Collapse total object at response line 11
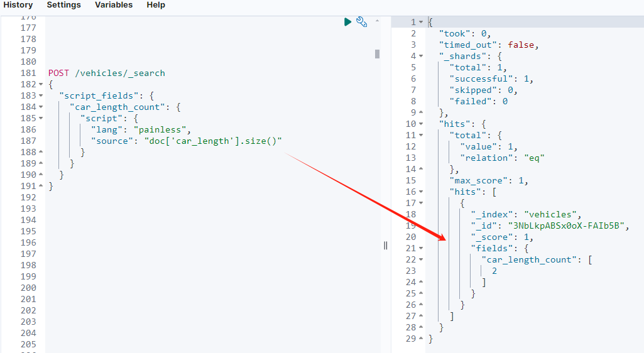The image size is (644, 353). [x=421, y=136]
